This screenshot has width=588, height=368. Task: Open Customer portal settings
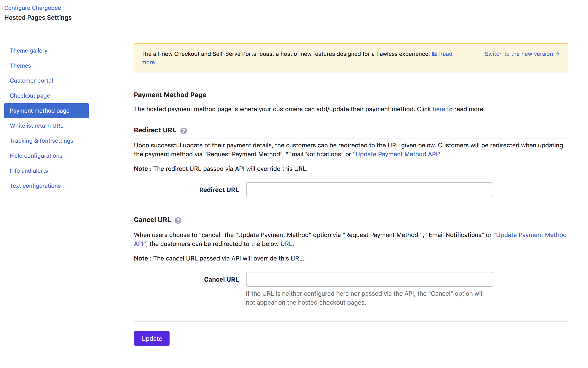pos(31,80)
